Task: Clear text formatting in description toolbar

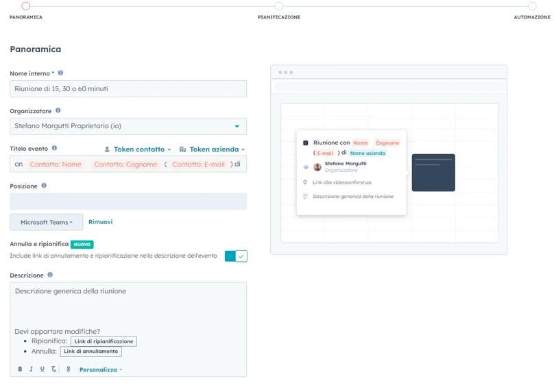Action: click(x=53, y=369)
